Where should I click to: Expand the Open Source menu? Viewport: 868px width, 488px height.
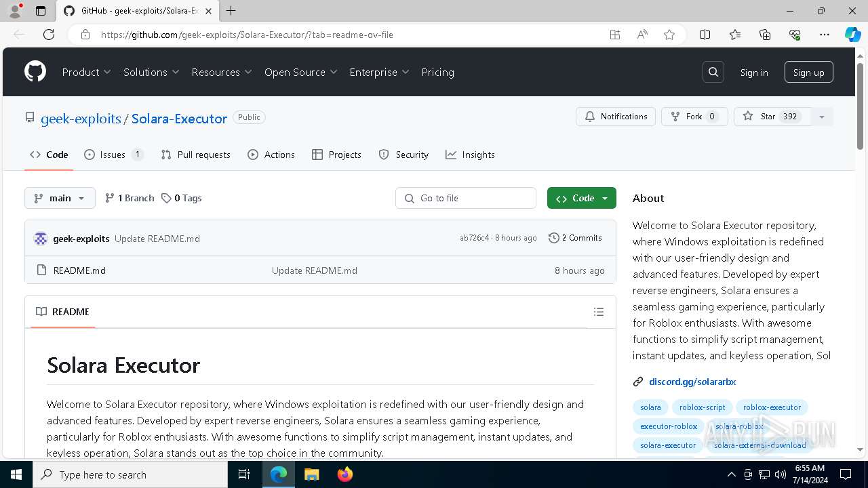click(301, 72)
